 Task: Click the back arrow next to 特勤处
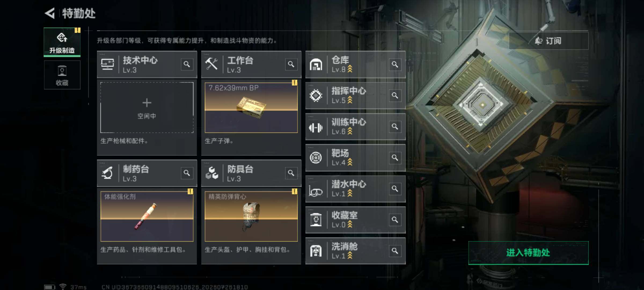50,13
